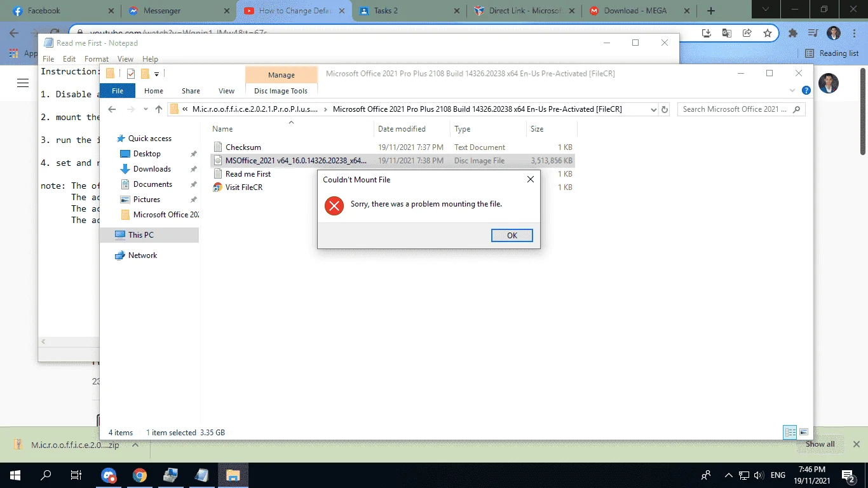Open the Home ribbon tab in Explorer
Image resolution: width=868 pixels, height=488 pixels.
coord(154,91)
